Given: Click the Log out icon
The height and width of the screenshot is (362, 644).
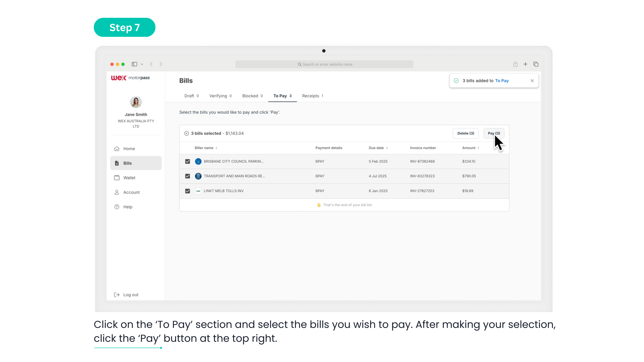Looking at the screenshot, I should 117,295.
